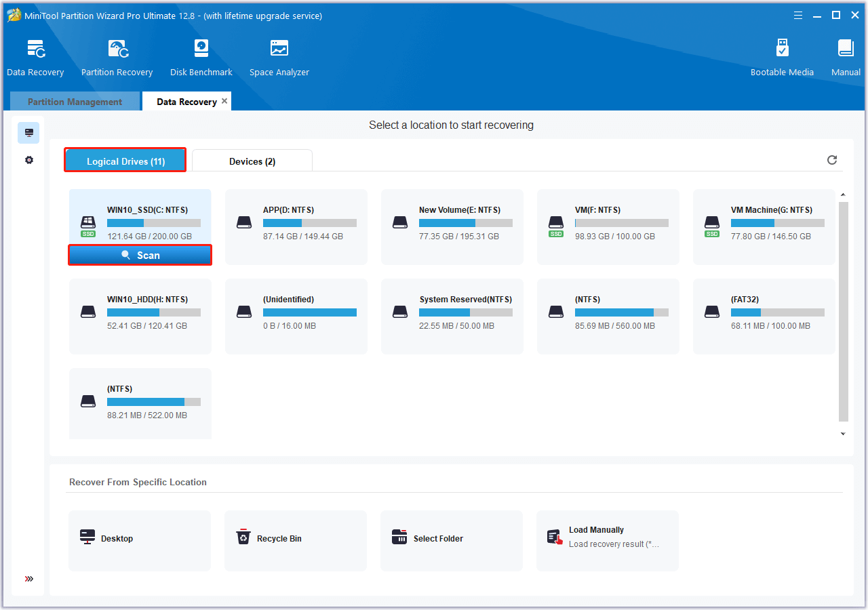Click the scrollbar down arrow
This screenshot has width=868, height=610.
pos(843,433)
